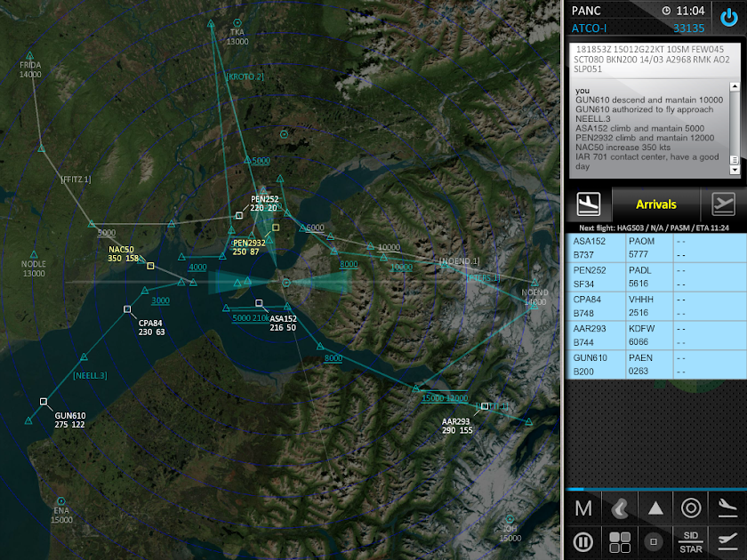Select CPA84 flight strip row
Screen dimensions: 747x560
656,306
